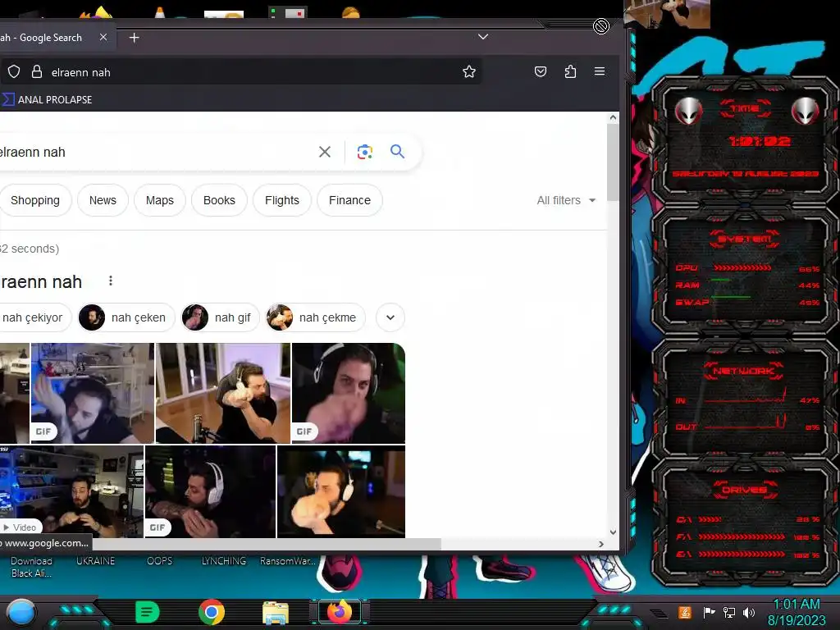This screenshot has width=840, height=630.
Task: Open the Windows Start orb
Action: tap(21, 613)
